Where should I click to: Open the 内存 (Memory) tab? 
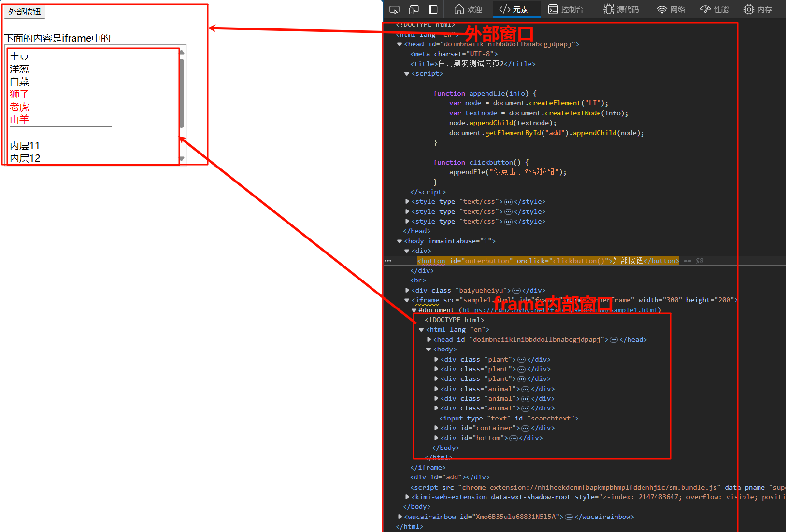[758, 10]
